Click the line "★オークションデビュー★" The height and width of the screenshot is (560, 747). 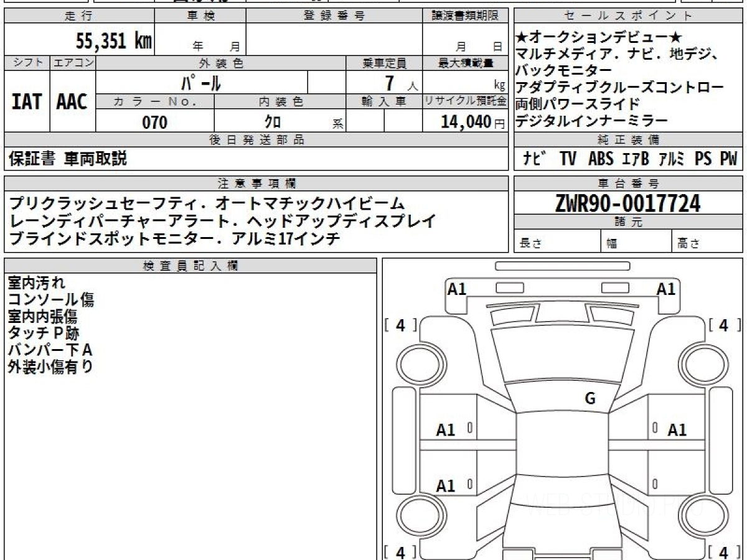pos(599,38)
